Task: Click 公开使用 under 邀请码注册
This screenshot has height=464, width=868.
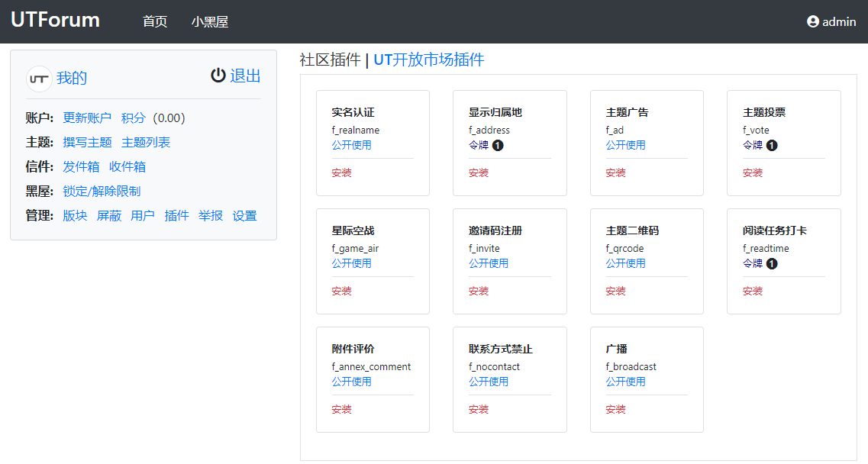Action: tap(489, 263)
